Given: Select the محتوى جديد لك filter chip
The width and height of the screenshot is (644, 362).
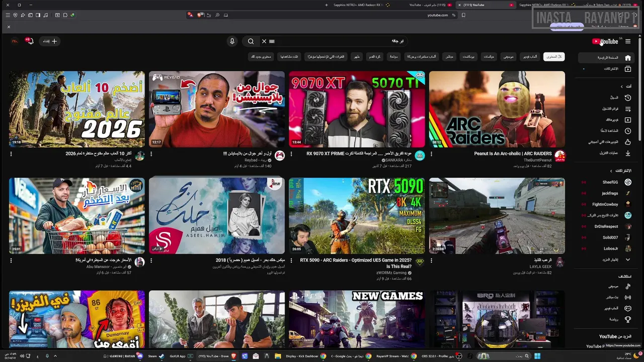Looking at the screenshot, I should pos(261,57).
